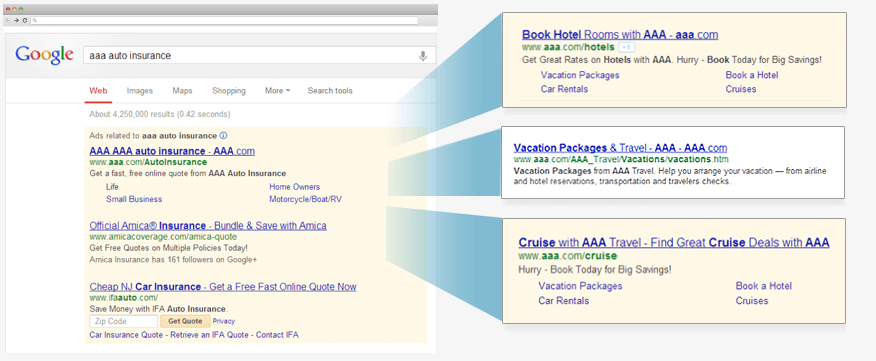Open the More dropdown menu

coord(277,91)
